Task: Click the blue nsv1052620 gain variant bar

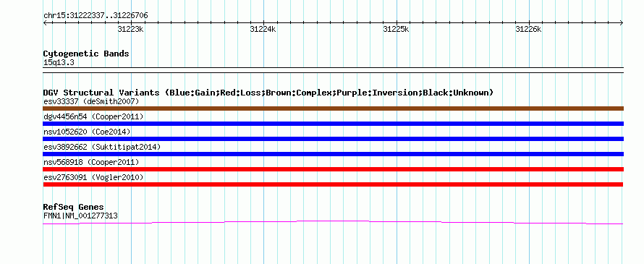Action: pos(333,139)
